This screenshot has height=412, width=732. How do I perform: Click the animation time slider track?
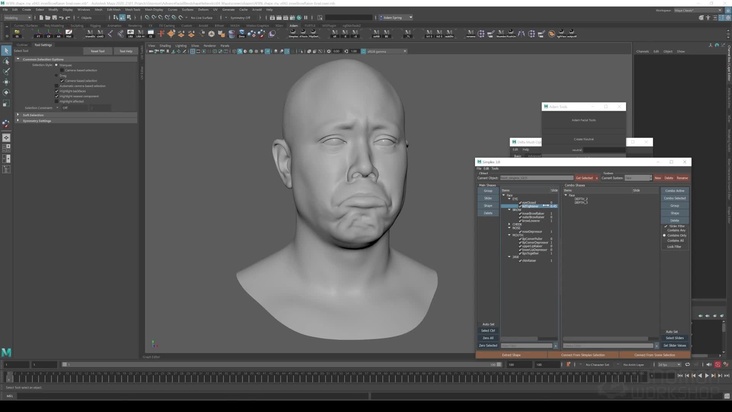click(x=327, y=376)
